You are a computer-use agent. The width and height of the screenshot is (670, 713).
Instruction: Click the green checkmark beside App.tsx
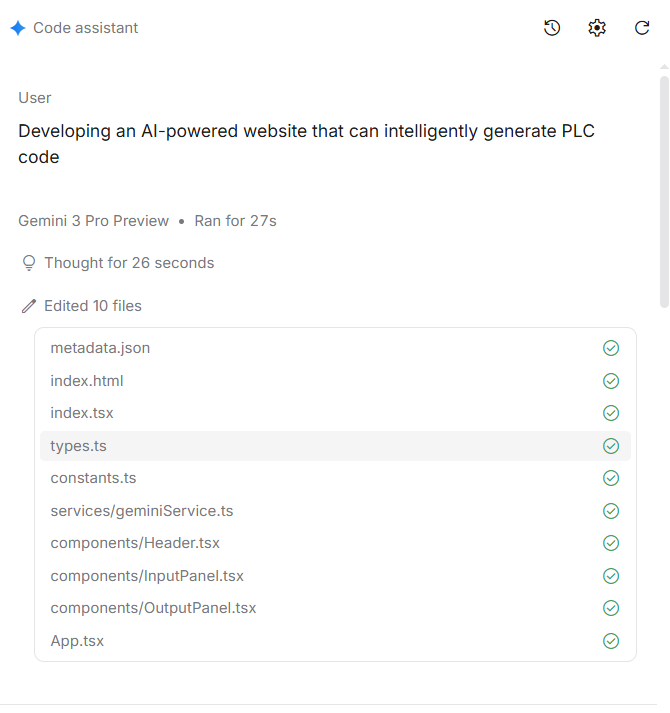[x=611, y=641]
